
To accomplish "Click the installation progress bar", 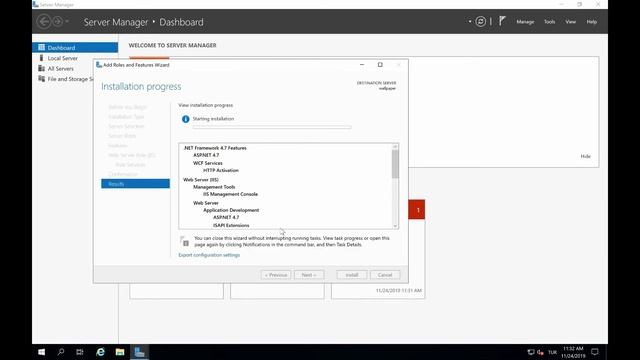I will (272, 127).
